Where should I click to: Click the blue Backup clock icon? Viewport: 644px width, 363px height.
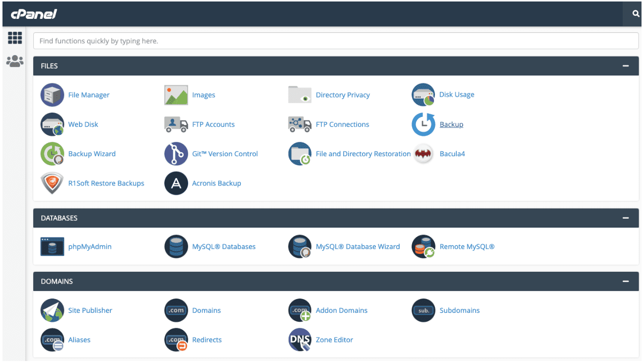tap(424, 124)
